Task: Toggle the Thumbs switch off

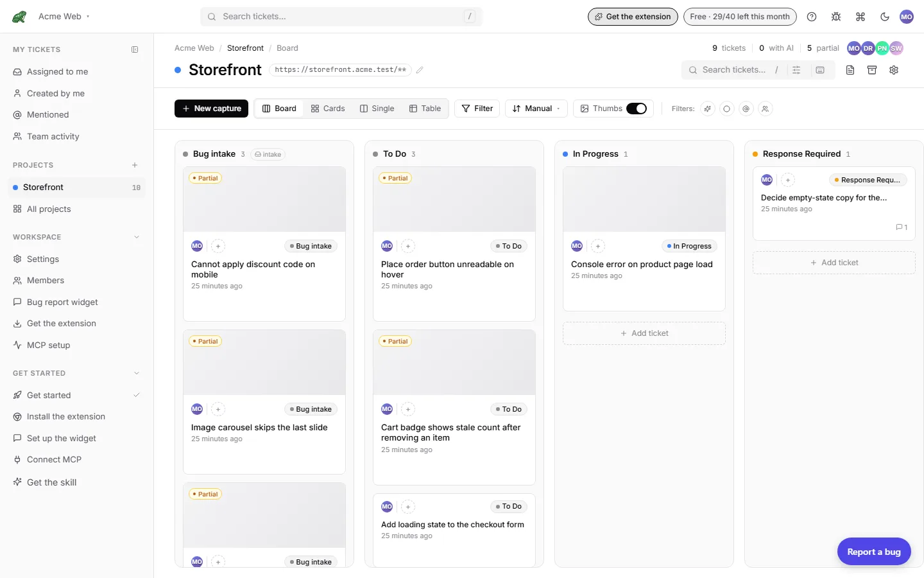Action: [x=637, y=109]
